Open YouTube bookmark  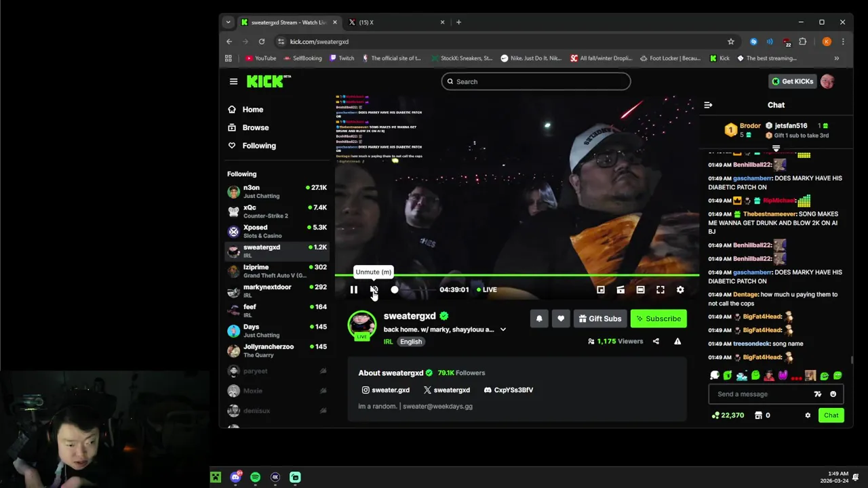(260, 58)
